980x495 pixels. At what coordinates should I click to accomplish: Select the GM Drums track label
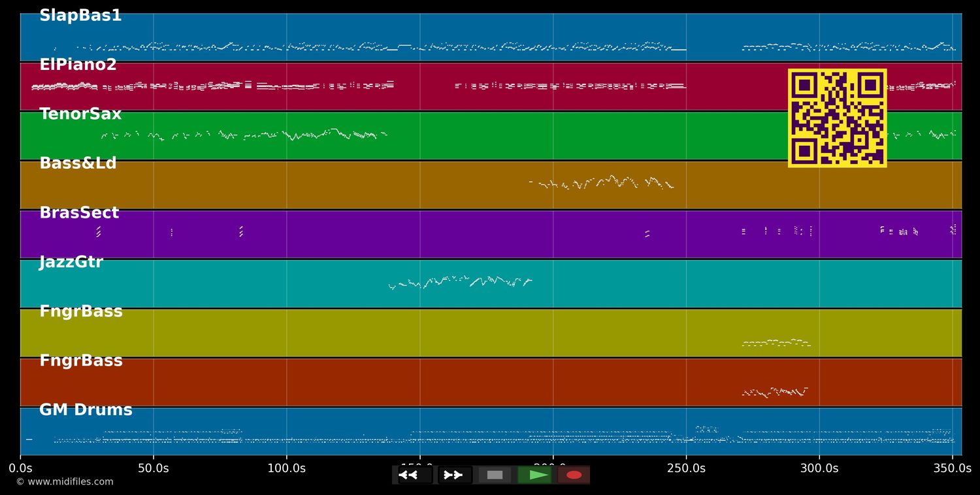pyautogui.click(x=86, y=410)
